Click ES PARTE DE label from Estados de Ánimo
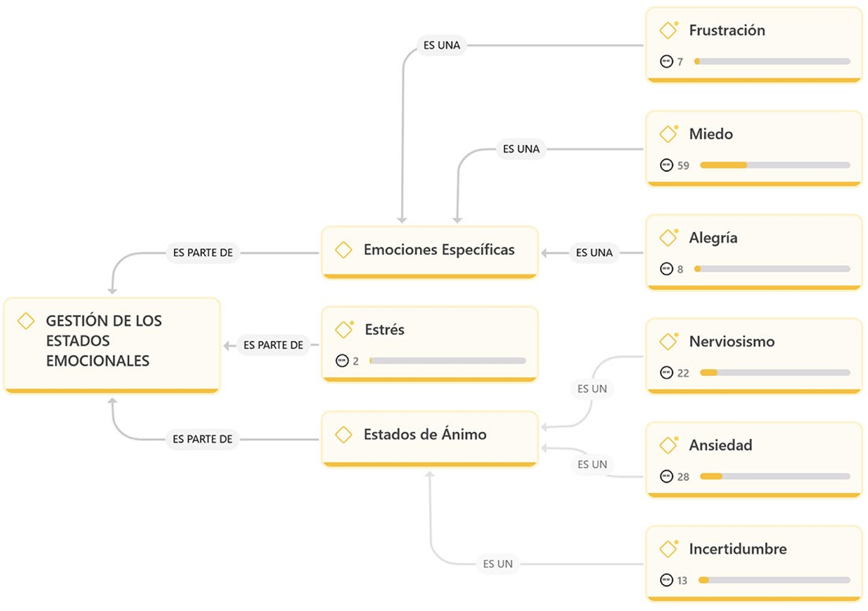The image size is (868, 611). [x=202, y=439]
